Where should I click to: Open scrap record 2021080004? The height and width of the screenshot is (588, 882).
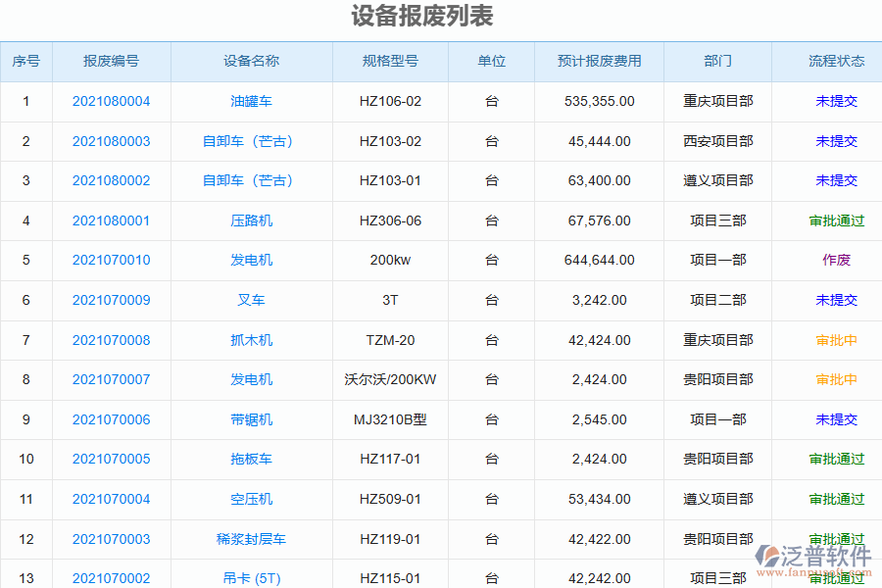point(111,101)
